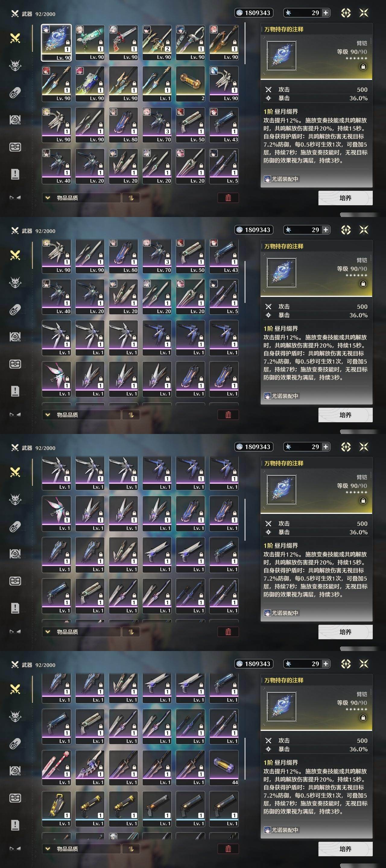Screen dimensions: 386x868
Task: Toggle lock on 万物持存的注释 in first screenshot
Action: (x=363, y=67)
